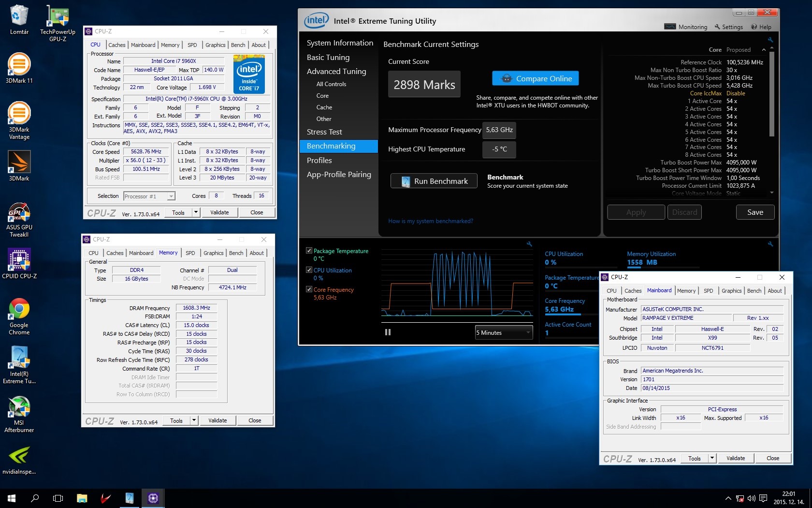The image size is (812, 508).
Task: Open the 5 Minutes time range dropdown
Action: pos(504,332)
